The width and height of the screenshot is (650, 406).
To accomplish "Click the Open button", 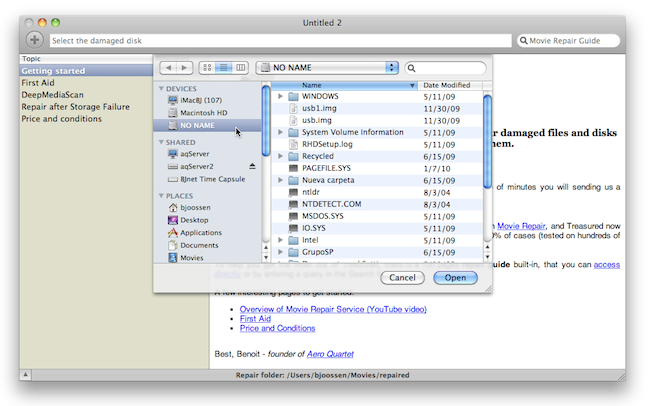I will click(455, 277).
